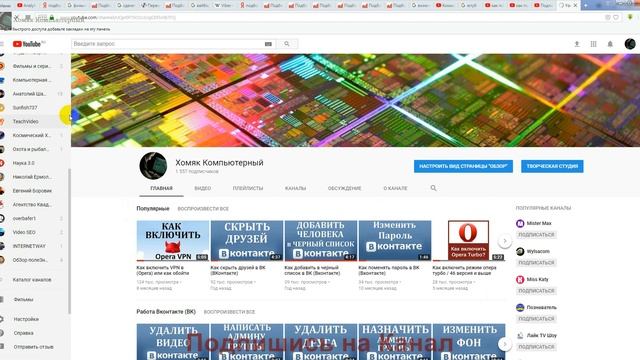Open the СКРЫТЬ ДРУЗЕЙ Вконтакте thumbnail
The image size is (640, 360).
tap(247, 241)
